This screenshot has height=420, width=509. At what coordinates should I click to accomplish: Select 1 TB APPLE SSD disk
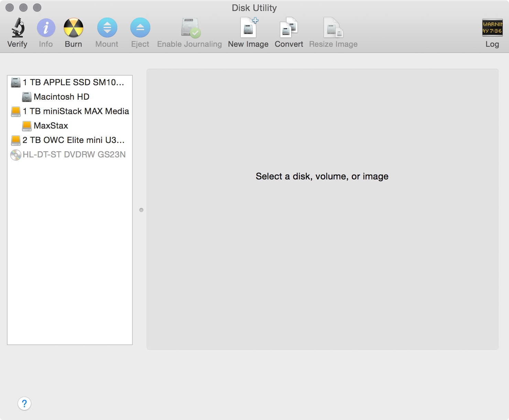(73, 82)
